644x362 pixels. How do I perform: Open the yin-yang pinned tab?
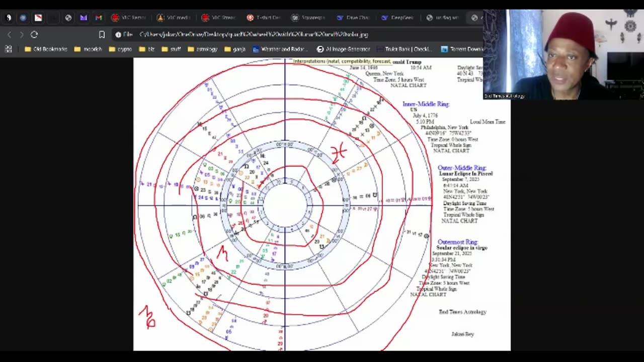tap(9, 18)
